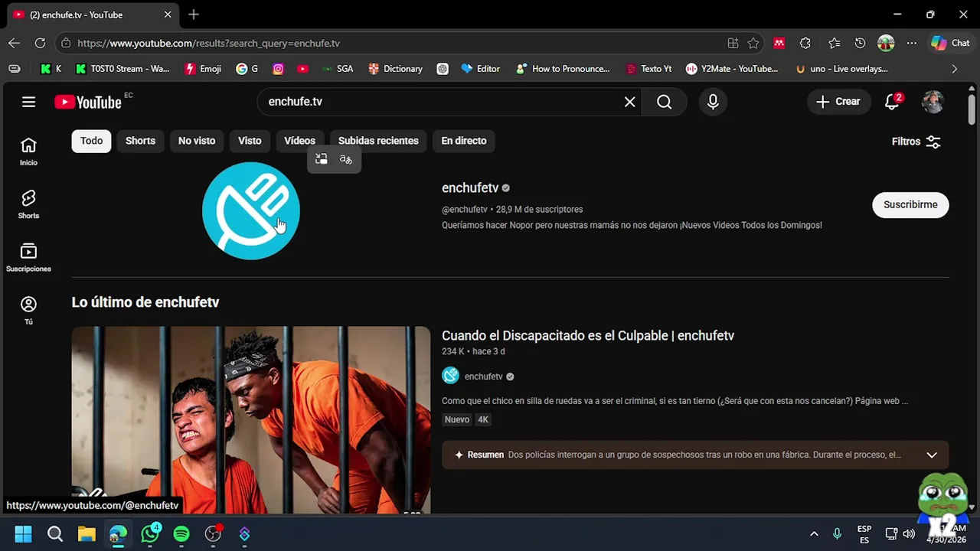Open the split screen icon in the address bar
The height and width of the screenshot is (551, 980).
(x=733, y=43)
